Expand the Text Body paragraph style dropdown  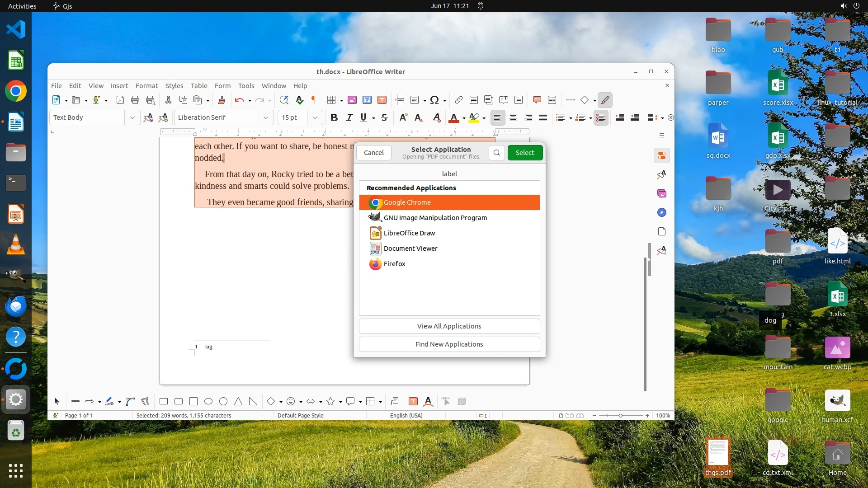132,117
